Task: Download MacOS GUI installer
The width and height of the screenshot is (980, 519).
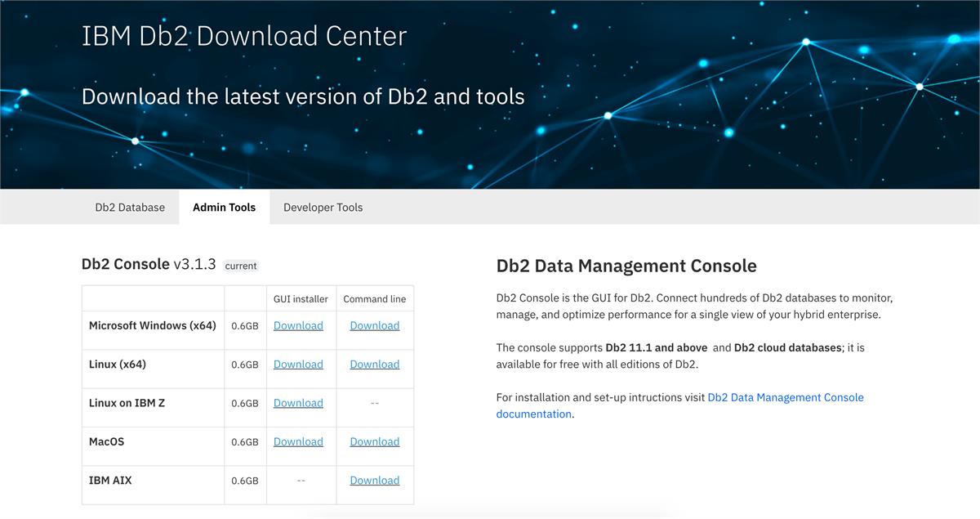Action: pyautogui.click(x=298, y=441)
